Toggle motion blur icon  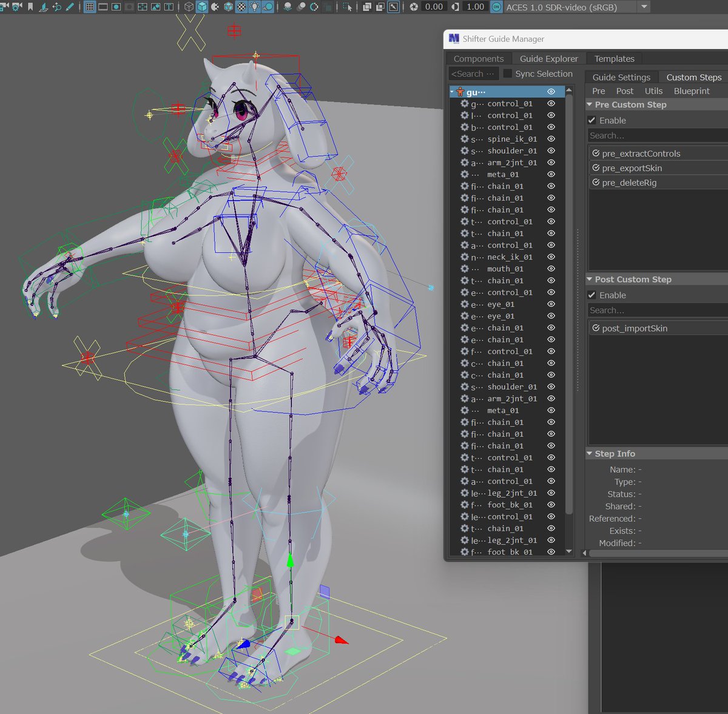tap(301, 7)
